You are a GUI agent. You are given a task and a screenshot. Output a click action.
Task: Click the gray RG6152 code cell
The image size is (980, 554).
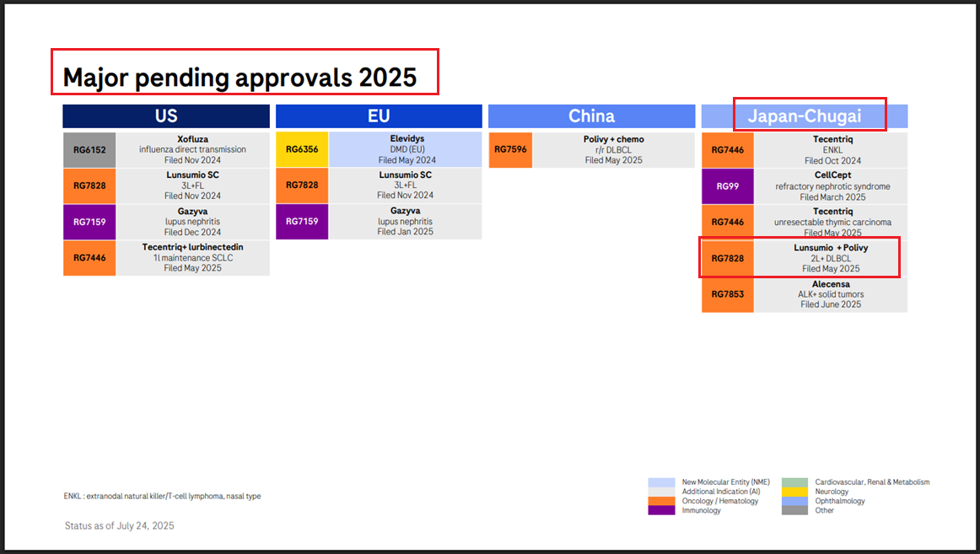pos(89,150)
